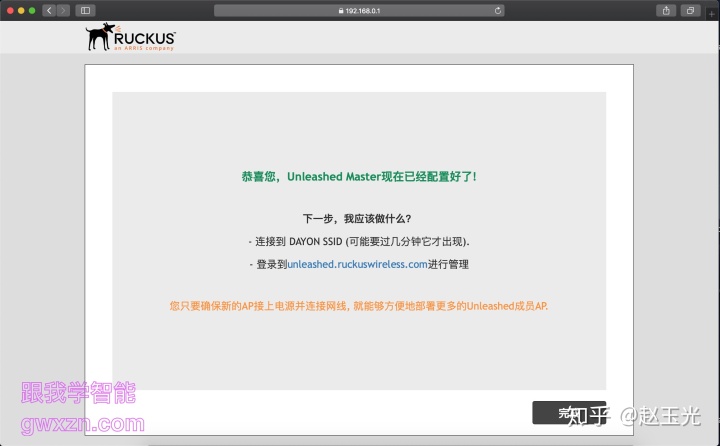Reload the page in address bar

498,11
